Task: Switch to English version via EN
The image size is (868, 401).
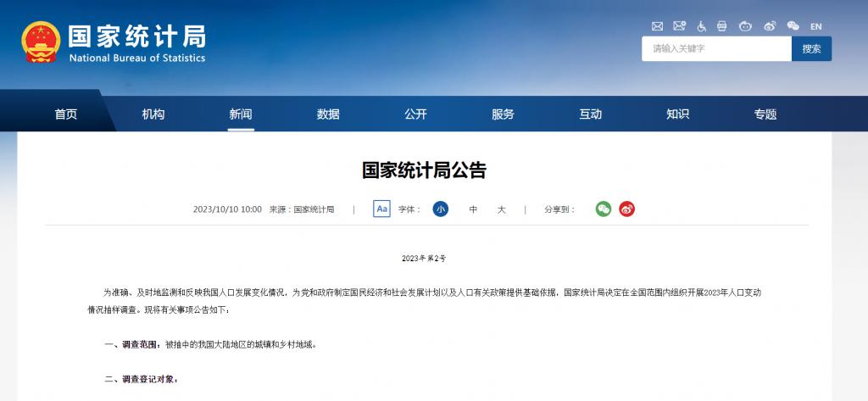Action: 816,26
